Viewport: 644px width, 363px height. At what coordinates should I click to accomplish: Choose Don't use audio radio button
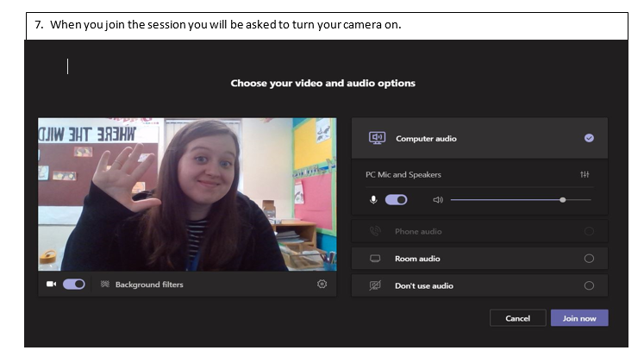pyautogui.click(x=589, y=285)
